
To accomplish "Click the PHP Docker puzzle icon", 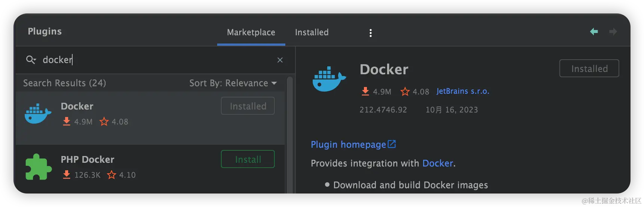I will [38, 167].
